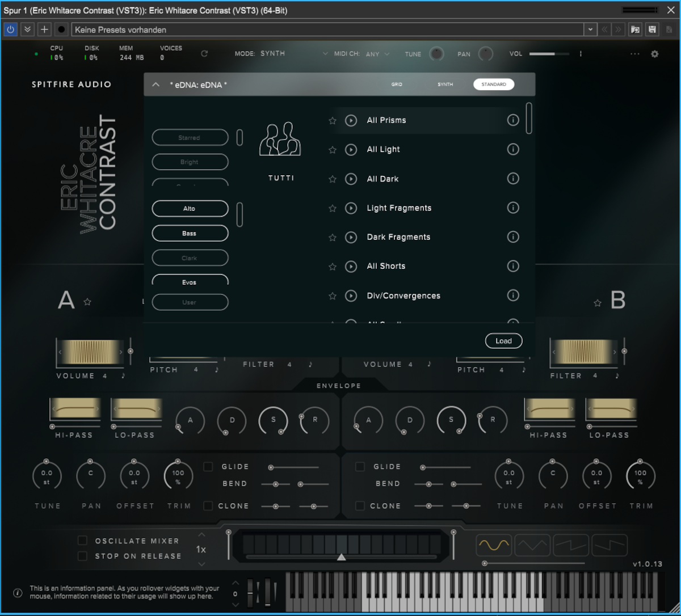Click the Bright filter button

[x=190, y=162]
